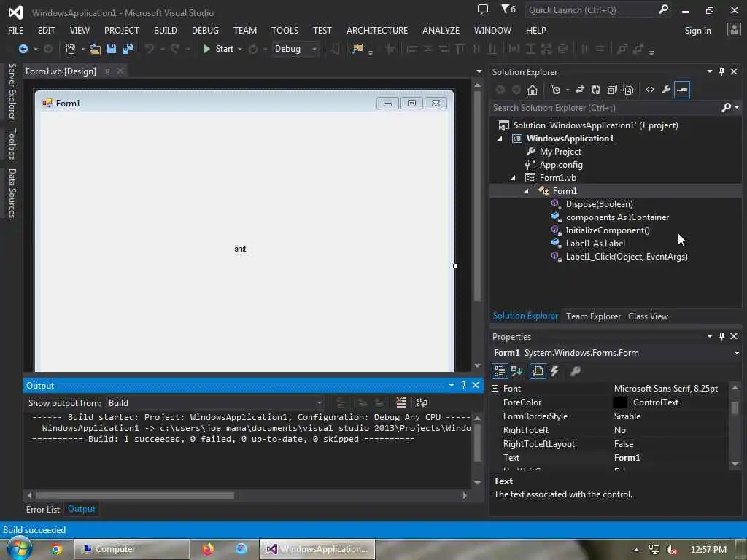
Task: Click the Save All toolbar icon
Action: [128, 49]
